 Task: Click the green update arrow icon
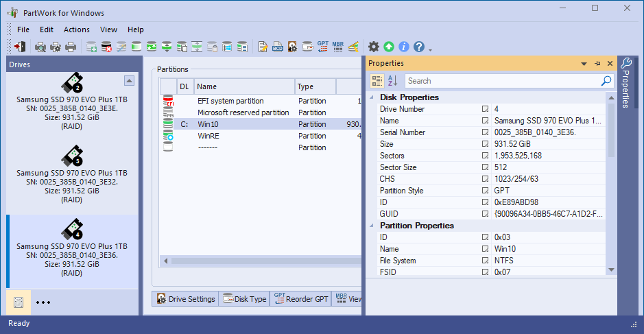click(x=389, y=47)
